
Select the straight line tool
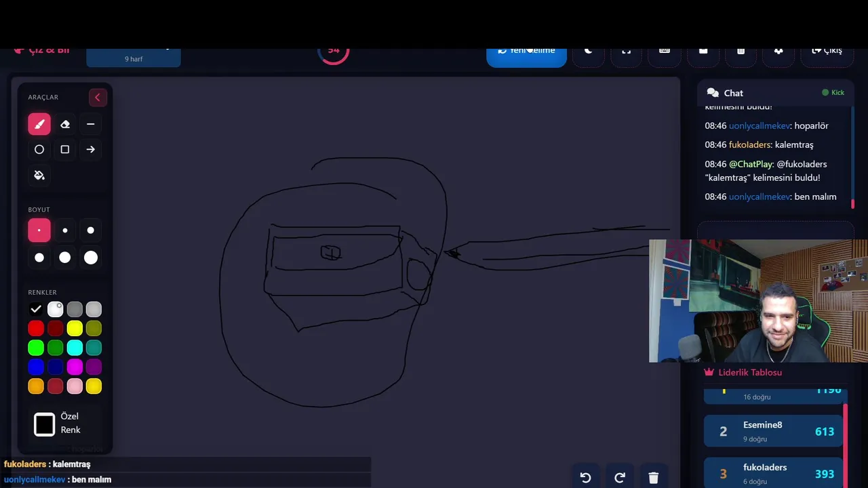pos(91,124)
